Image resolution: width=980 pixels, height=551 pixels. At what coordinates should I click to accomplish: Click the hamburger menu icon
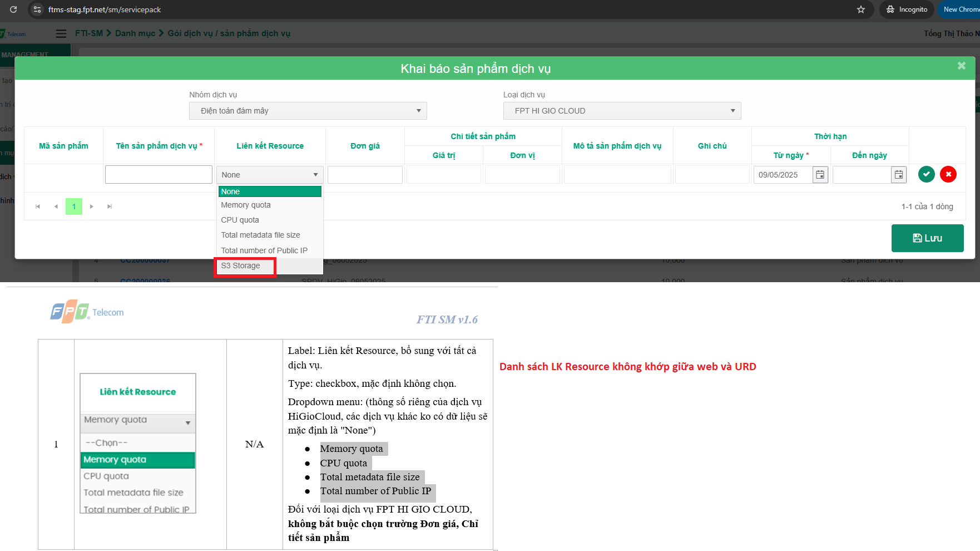pyautogui.click(x=61, y=33)
